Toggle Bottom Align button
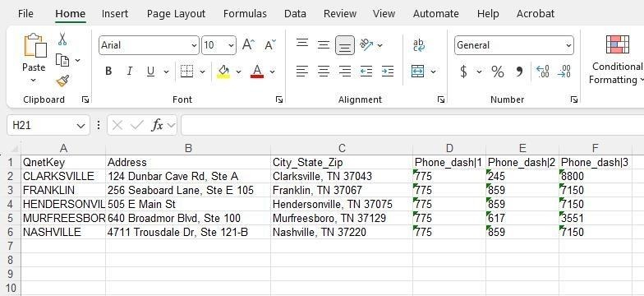Viewport: 644px width, 296px height. coord(345,45)
